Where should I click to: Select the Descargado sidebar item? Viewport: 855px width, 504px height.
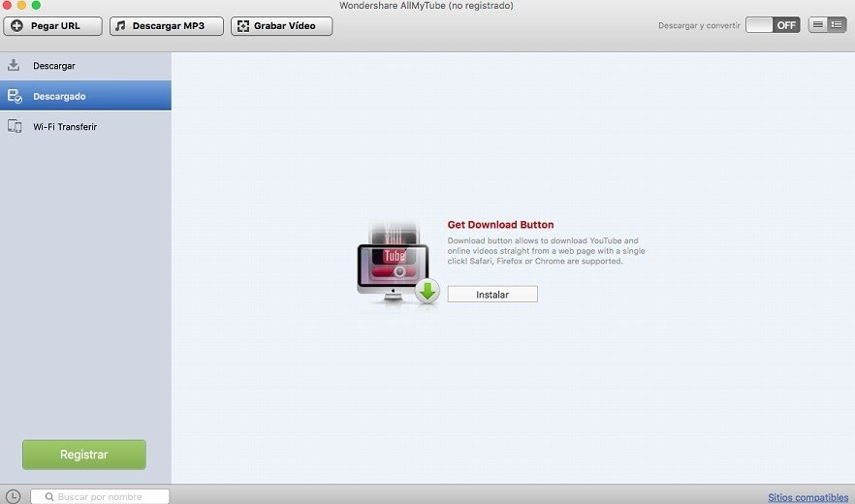pyautogui.click(x=85, y=96)
